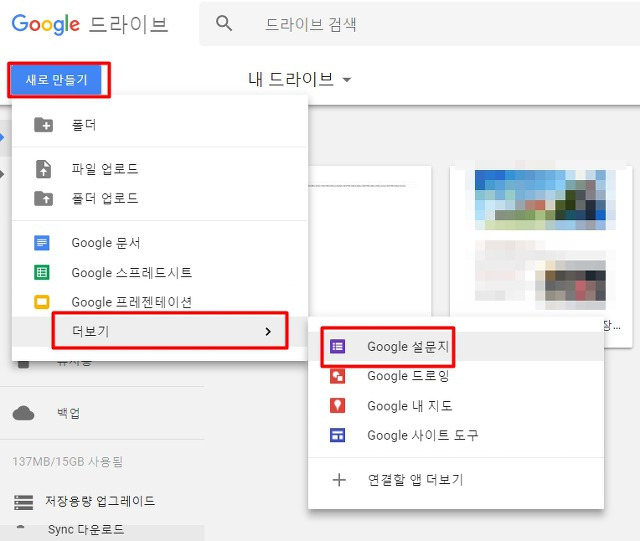The width and height of the screenshot is (640, 541).
Task: Select 연결할 앱 더보기
Action: tap(456, 480)
